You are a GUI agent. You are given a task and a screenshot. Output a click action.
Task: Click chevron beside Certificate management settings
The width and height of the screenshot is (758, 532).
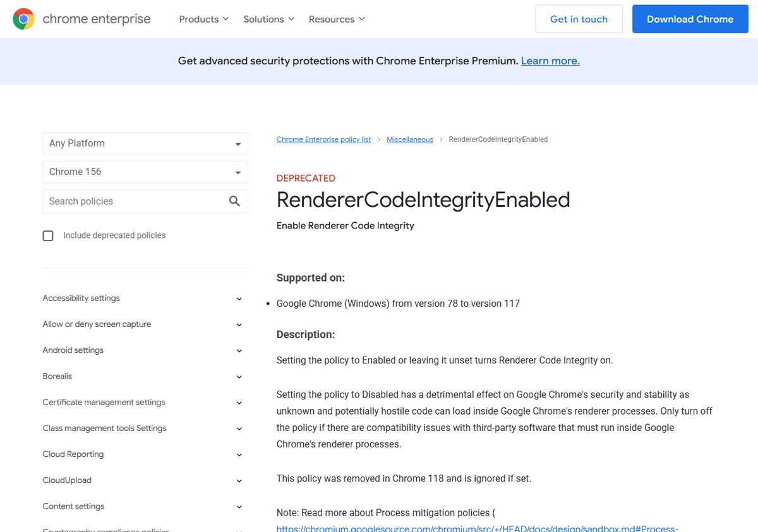coord(239,403)
